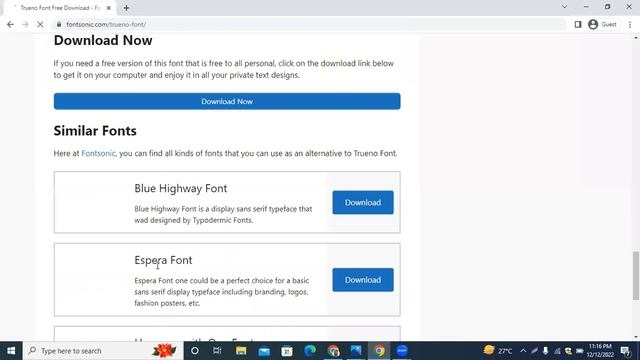Click the microphone tray icon

pyautogui.click(x=545, y=351)
